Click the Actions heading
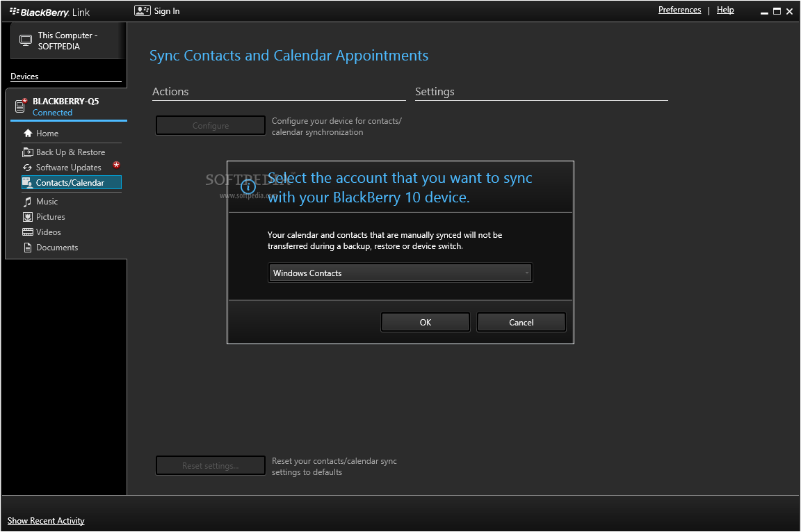801x532 pixels. pyautogui.click(x=170, y=92)
